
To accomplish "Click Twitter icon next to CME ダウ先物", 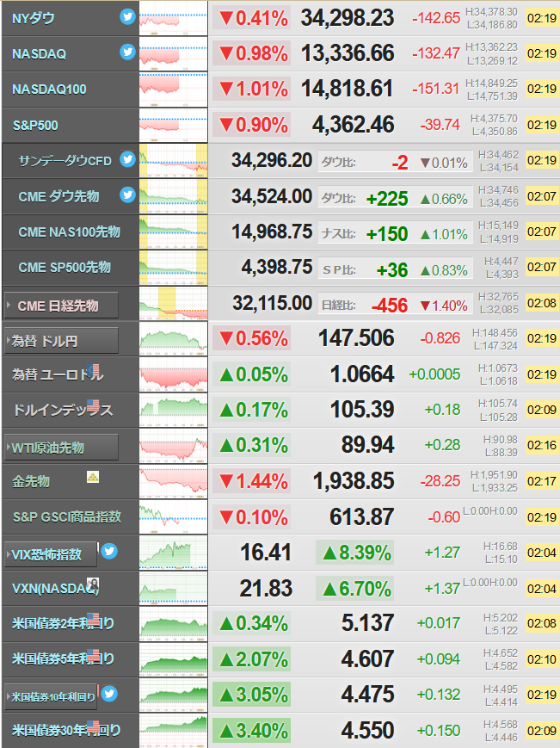I will (127, 195).
